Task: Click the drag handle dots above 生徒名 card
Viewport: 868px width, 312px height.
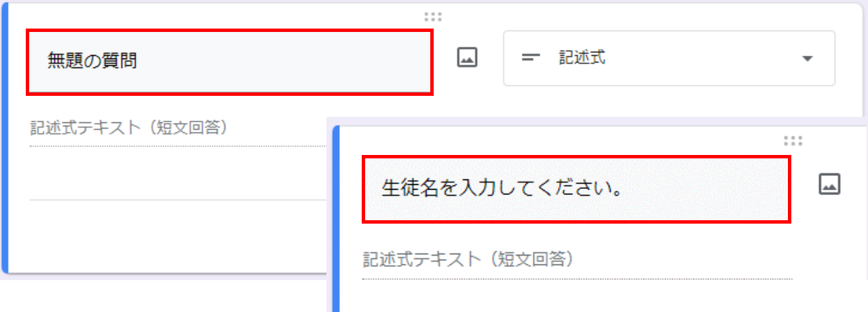Action: (793, 141)
